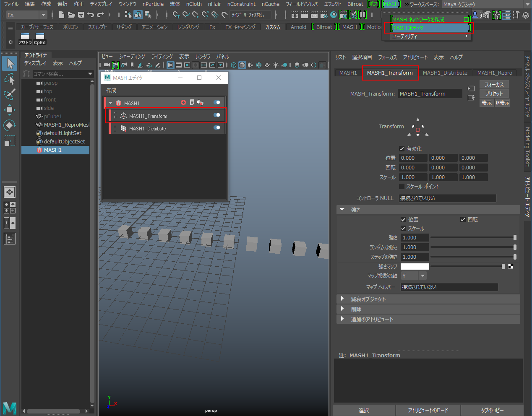Enable Snap to Grids magnet icon
The width and height of the screenshot is (532, 416).
pos(176,15)
